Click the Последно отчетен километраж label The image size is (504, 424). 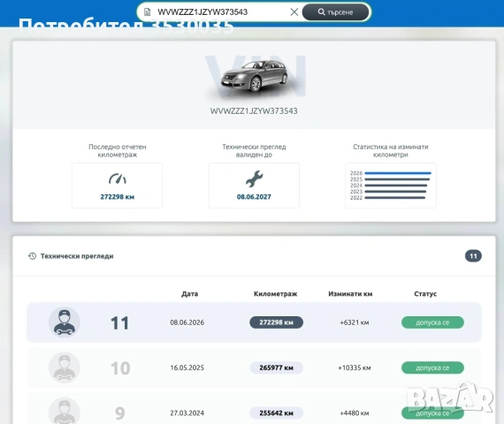tap(118, 151)
